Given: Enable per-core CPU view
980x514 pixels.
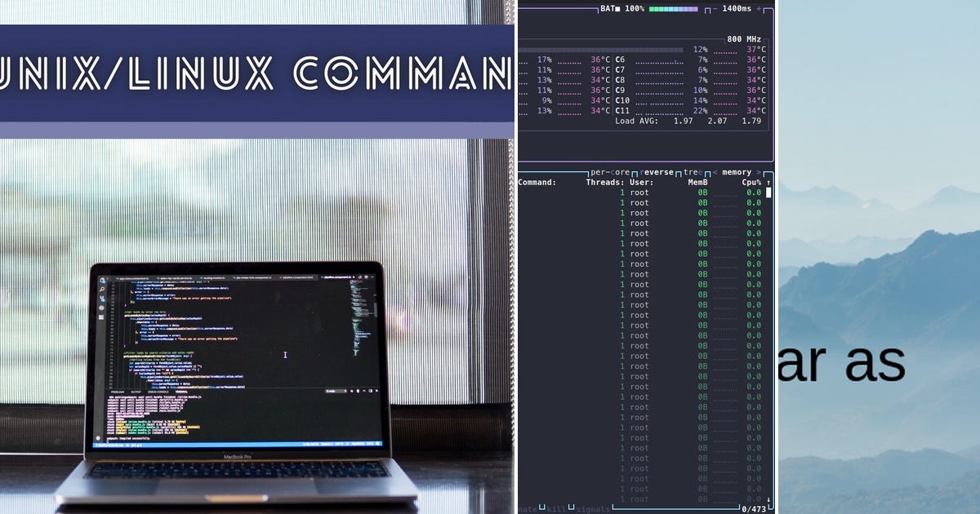Looking at the screenshot, I should point(609,172).
